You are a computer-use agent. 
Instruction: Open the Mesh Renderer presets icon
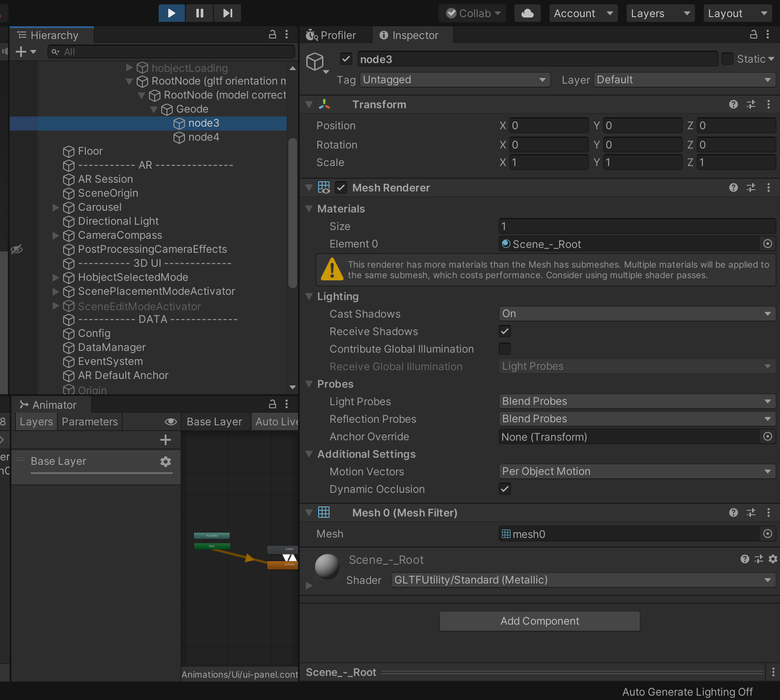[x=751, y=187]
